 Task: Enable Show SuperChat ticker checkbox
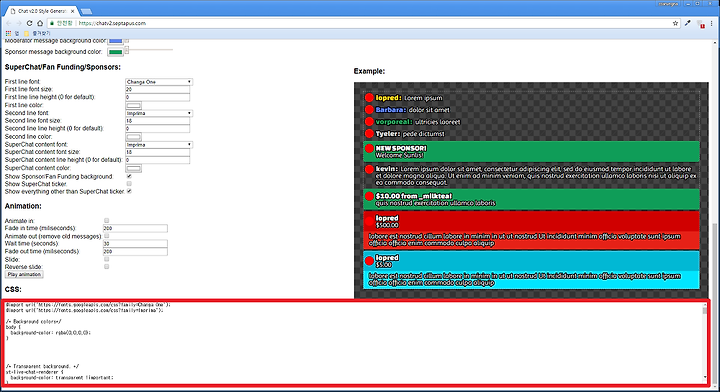(x=129, y=184)
